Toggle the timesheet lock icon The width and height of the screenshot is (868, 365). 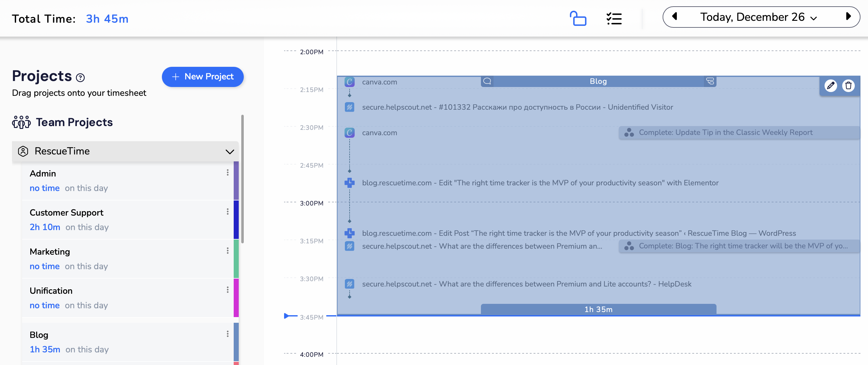pos(578,18)
